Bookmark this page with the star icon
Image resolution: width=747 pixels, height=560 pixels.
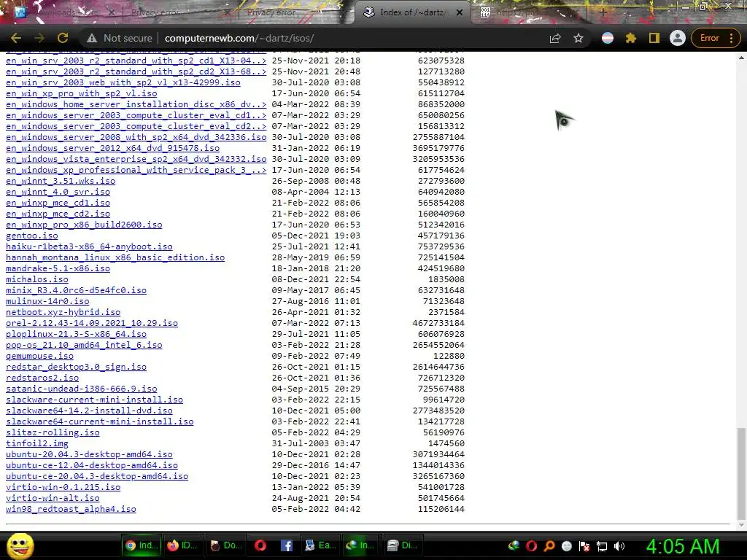(x=578, y=38)
